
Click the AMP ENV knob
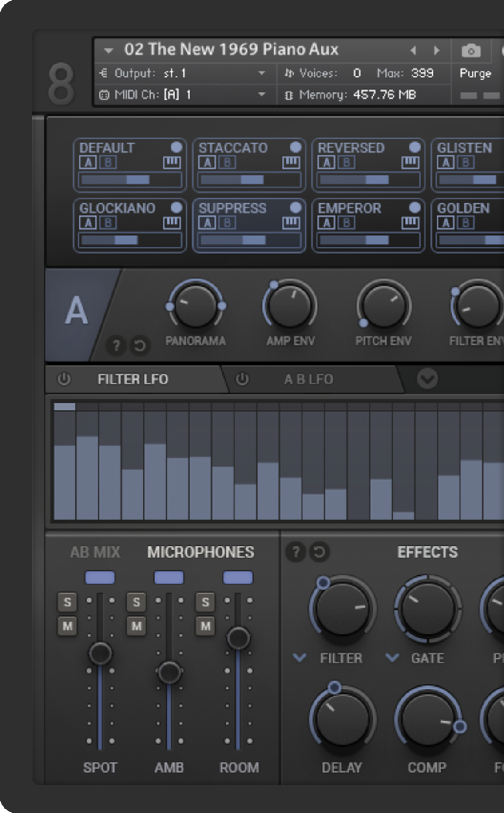tap(290, 307)
